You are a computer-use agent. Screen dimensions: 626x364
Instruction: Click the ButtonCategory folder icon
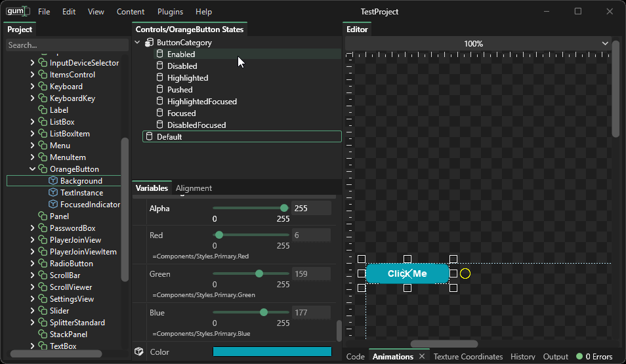pyautogui.click(x=149, y=43)
